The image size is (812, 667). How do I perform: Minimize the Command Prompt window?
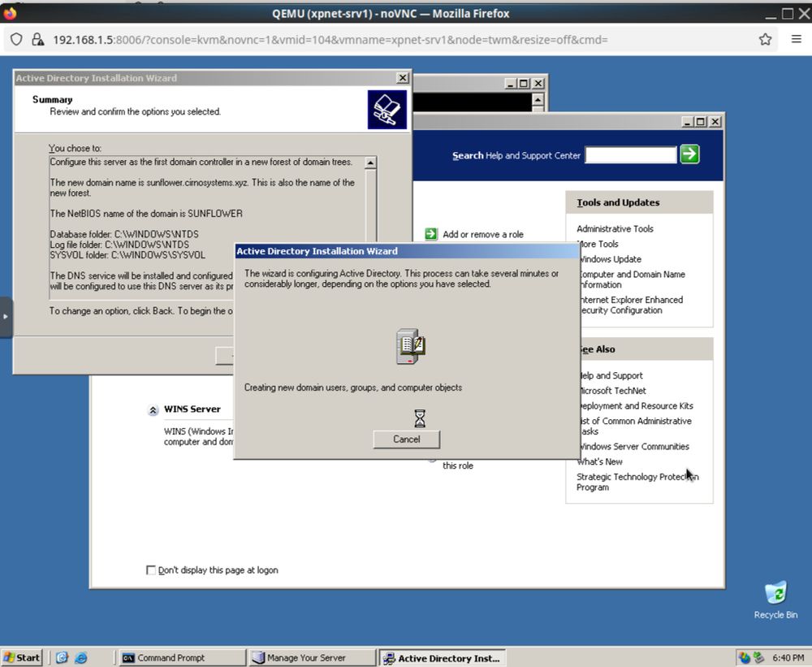click(x=511, y=84)
